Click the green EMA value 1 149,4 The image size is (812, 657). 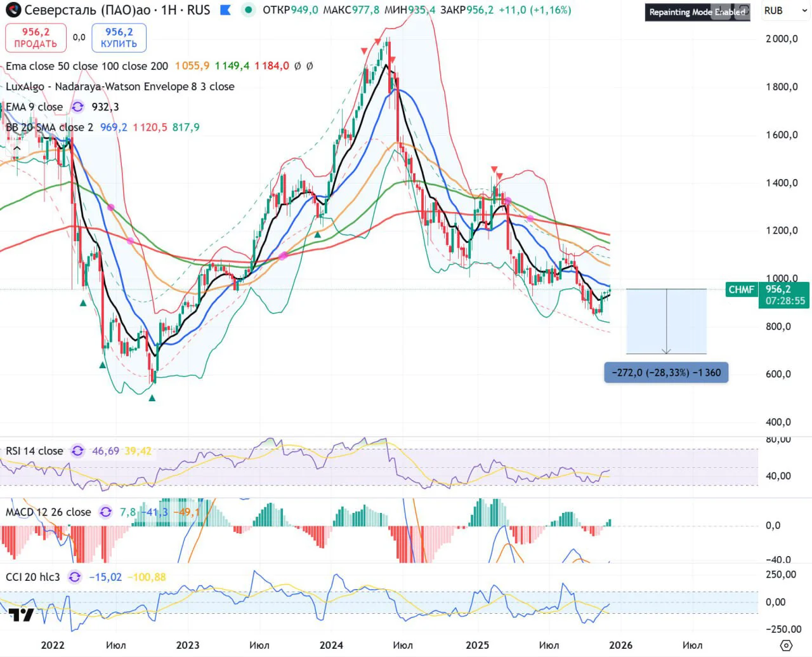tap(232, 66)
